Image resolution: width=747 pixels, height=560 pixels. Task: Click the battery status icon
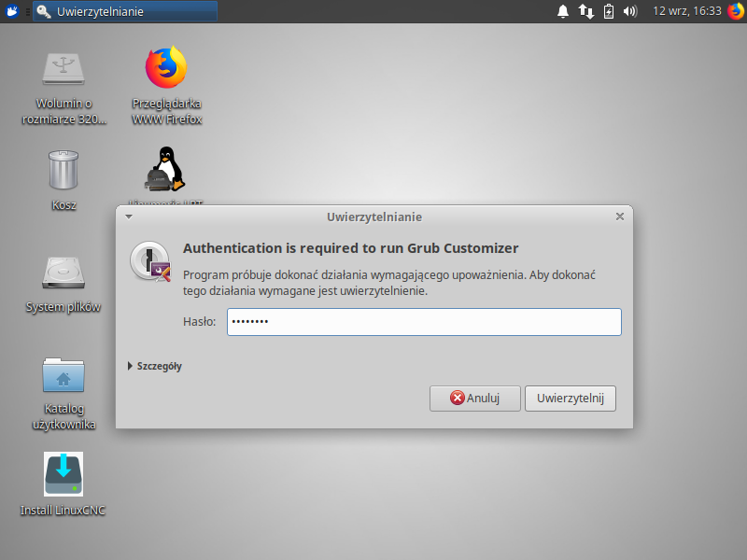click(609, 11)
